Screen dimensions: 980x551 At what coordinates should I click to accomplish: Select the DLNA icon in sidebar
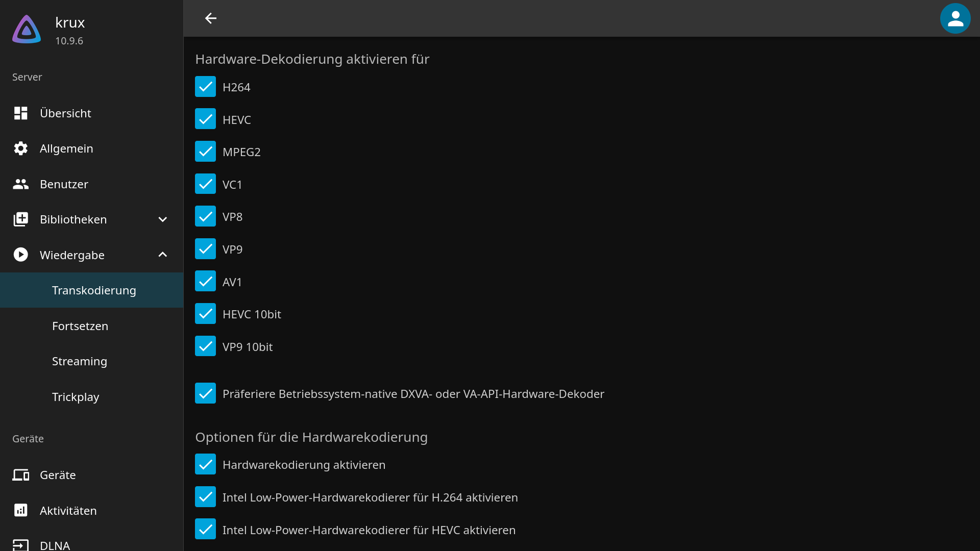[20, 545]
